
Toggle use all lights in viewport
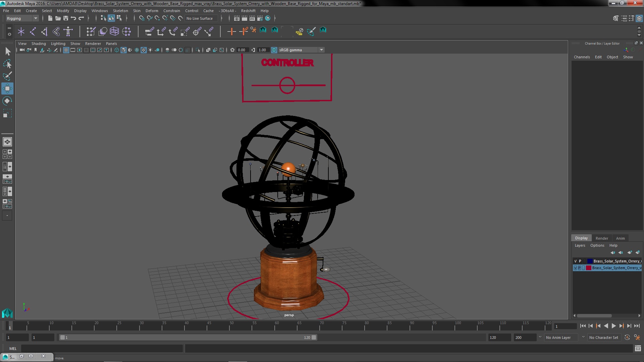pyautogui.click(x=150, y=50)
